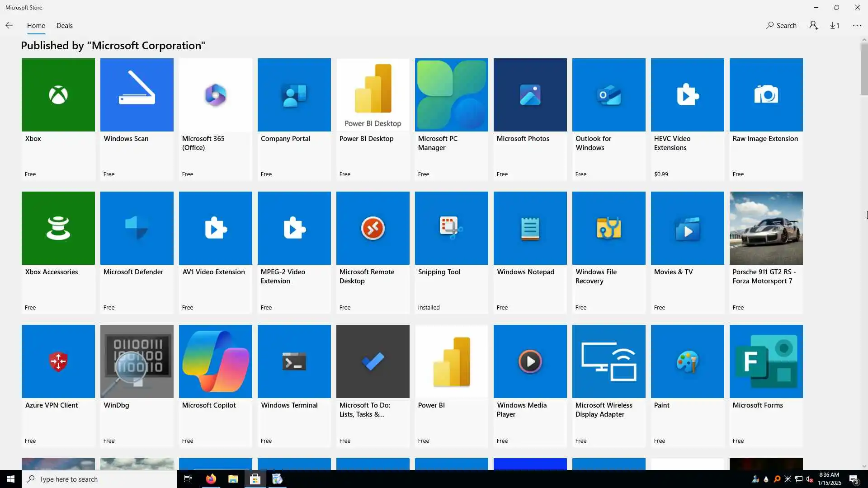Select the Microsoft Defender shield icon
Image resolution: width=868 pixels, height=488 pixels.
(x=137, y=228)
